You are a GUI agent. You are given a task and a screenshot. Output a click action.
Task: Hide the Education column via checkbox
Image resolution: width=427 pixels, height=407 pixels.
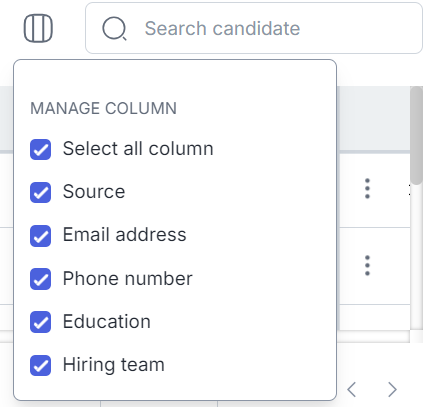(40, 322)
